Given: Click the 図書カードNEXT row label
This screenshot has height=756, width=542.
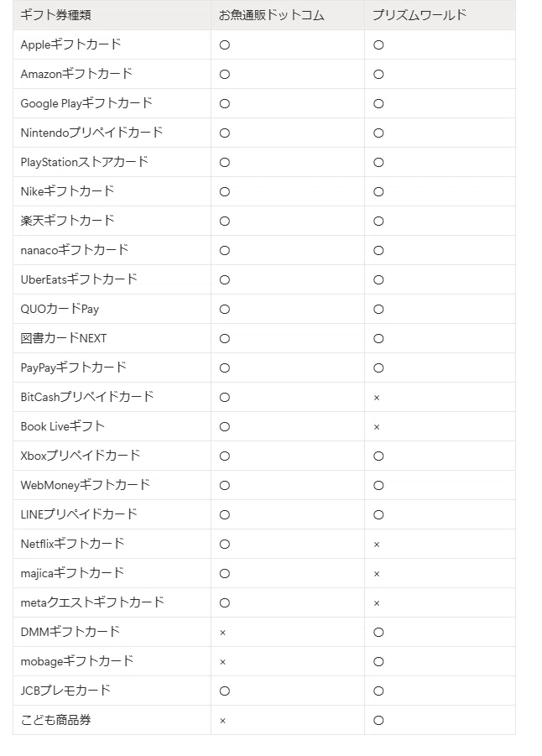Looking at the screenshot, I should (64, 338).
